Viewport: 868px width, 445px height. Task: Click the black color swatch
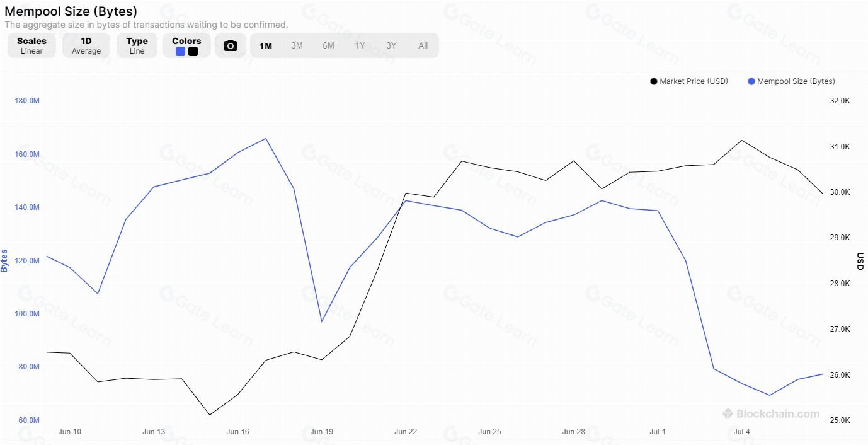pyautogui.click(x=193, y=52)
